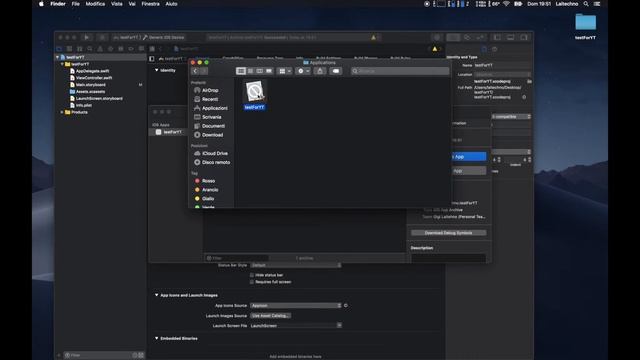640x360 pixels.
Task: Switch Finder to list view
Action: [250, 71]
